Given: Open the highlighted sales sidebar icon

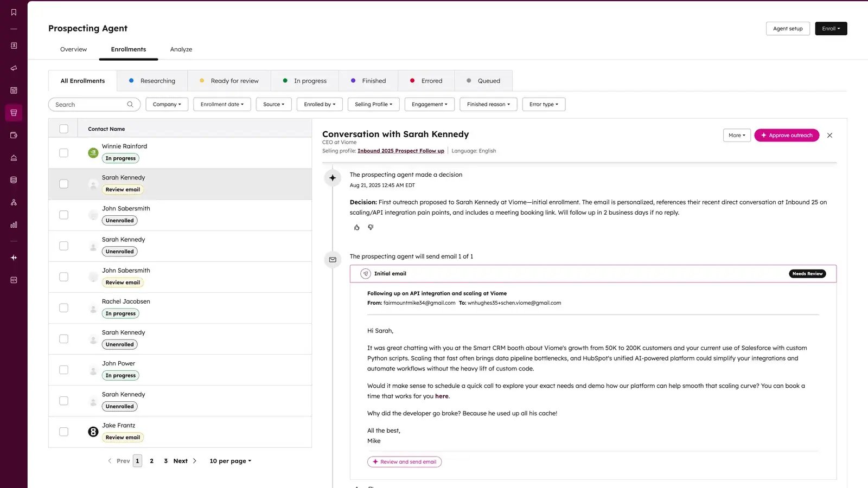Looking at the screenshot, I should pyautogui.click(x=14, y=113).
